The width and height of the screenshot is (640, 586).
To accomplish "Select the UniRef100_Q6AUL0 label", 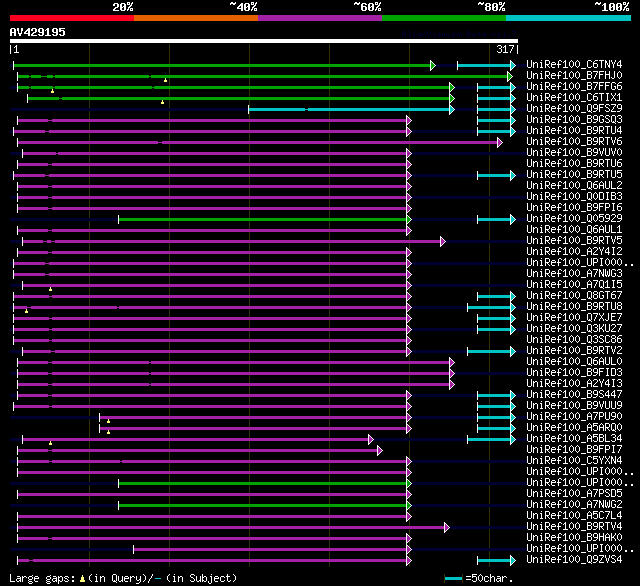I will pos(574,362).
